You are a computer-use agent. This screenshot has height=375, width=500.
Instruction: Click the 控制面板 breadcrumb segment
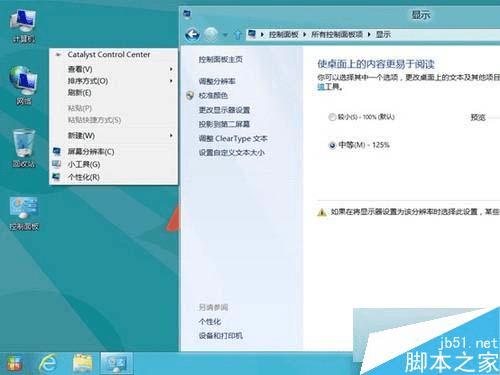pos(284,34)
